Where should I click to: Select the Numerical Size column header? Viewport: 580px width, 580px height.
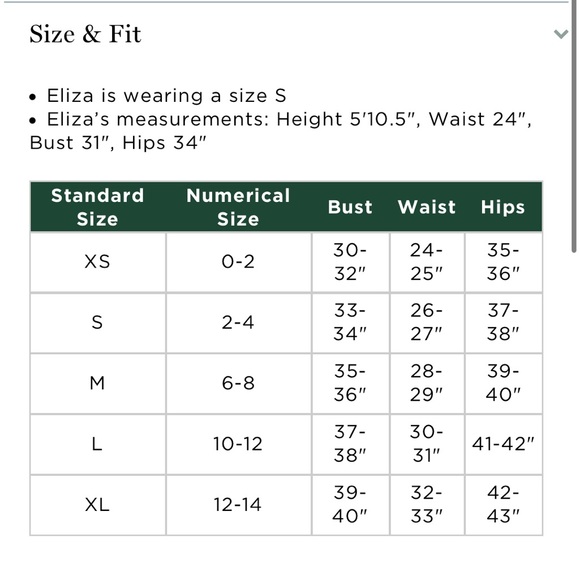click(x=238, y=207)
